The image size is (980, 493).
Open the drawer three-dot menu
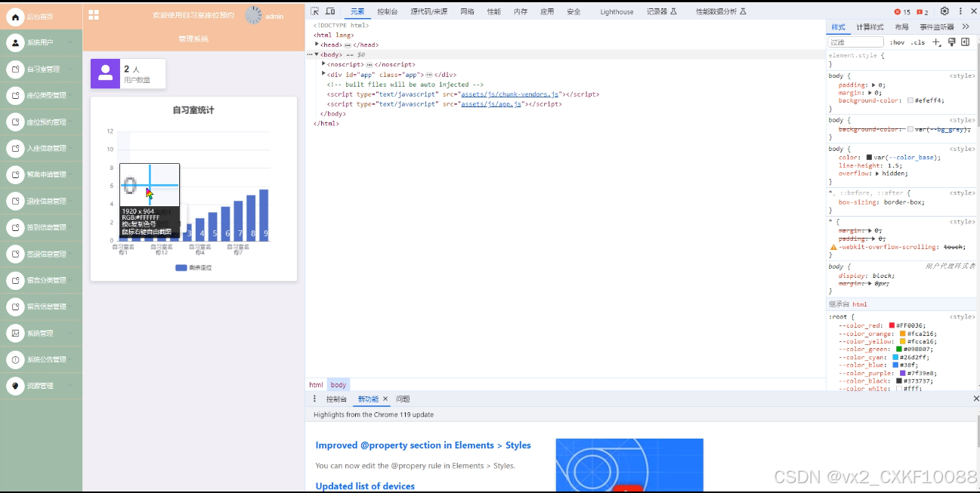[x=315, y=399]
